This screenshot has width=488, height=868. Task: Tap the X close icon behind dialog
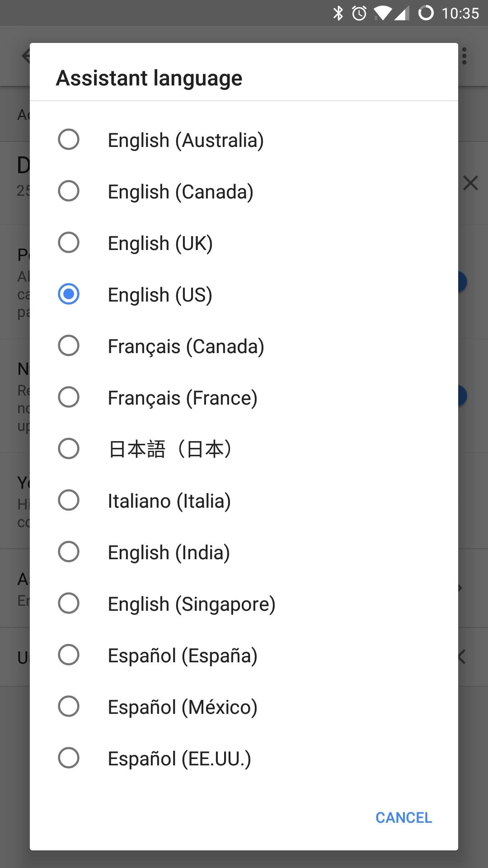pyautogui.click(x=470, y=183)
